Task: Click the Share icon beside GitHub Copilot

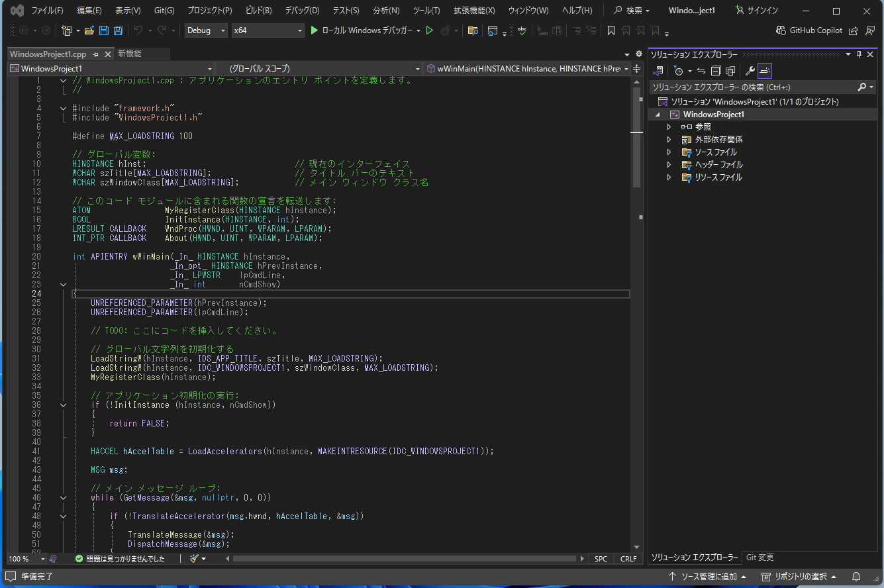Action: click(854, 30)
